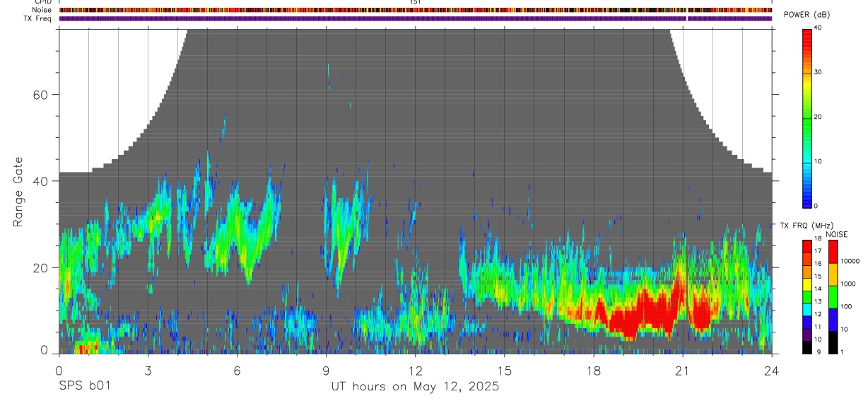Click the Range Gate y-axis title

[x=18, y=192]
